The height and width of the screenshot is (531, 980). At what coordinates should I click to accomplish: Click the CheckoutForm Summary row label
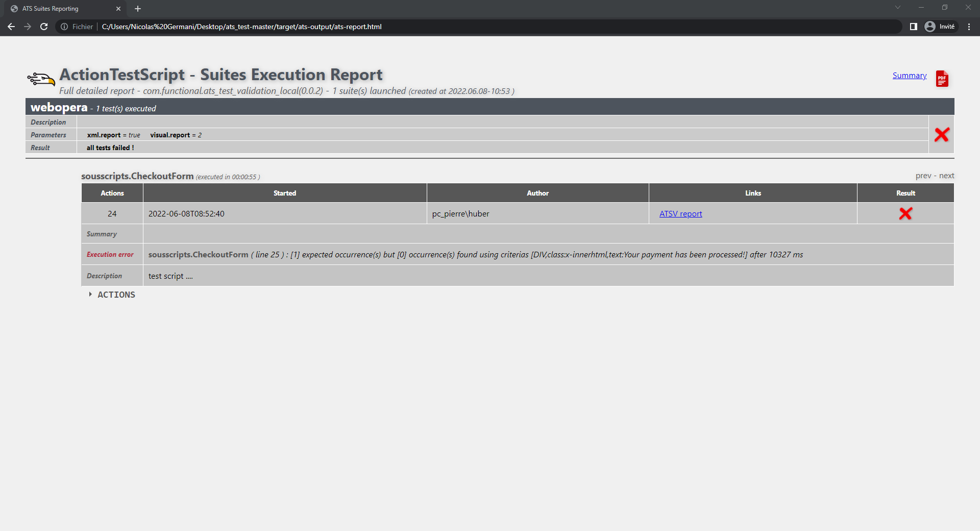click(x=102, y=234)
